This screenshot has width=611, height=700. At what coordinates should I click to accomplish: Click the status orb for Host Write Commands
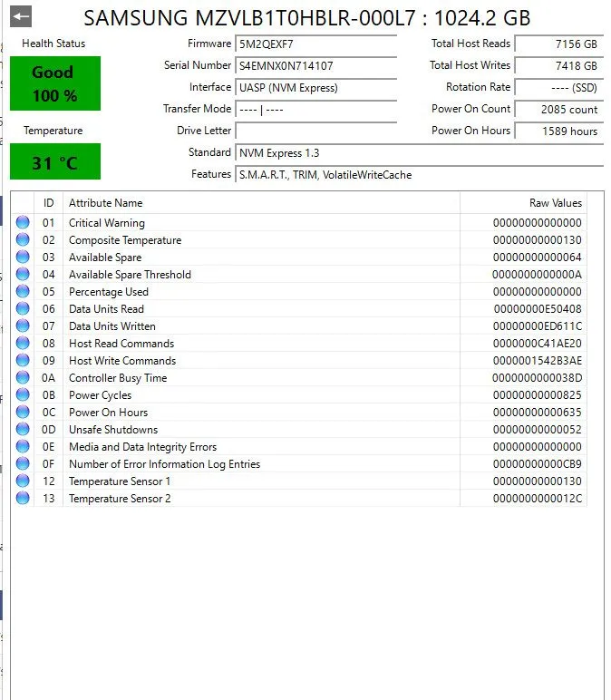coord(23,360)
